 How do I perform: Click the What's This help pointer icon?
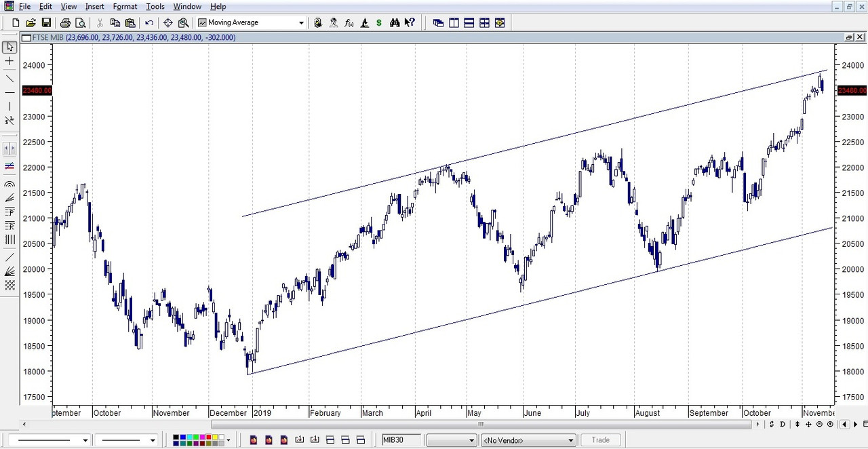pyautogui.click(x=409, y=22)
